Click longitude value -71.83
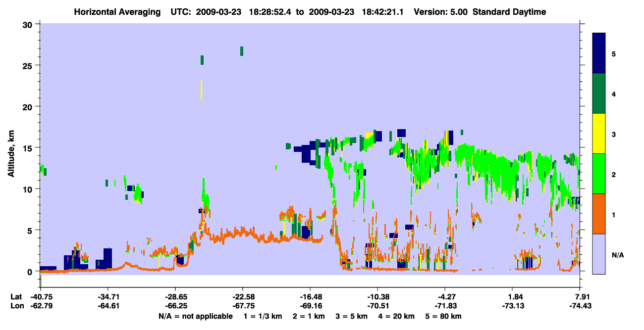The image size is (644, 330). [445, 306]
